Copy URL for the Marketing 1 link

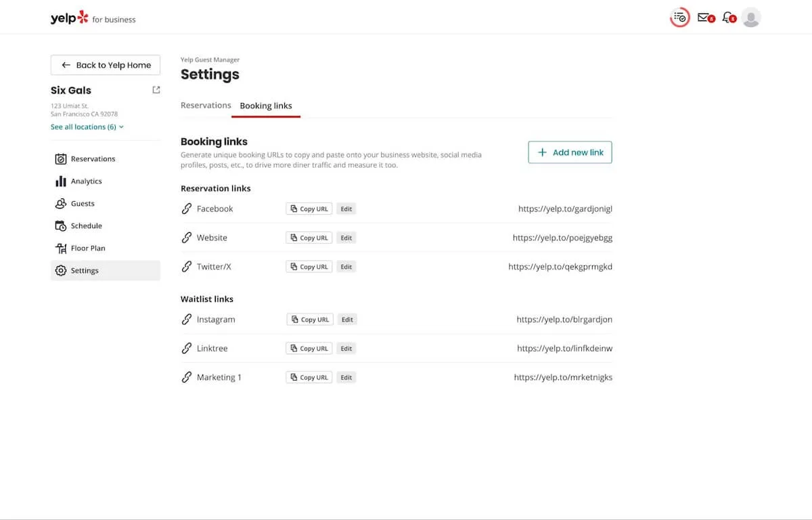309,378
